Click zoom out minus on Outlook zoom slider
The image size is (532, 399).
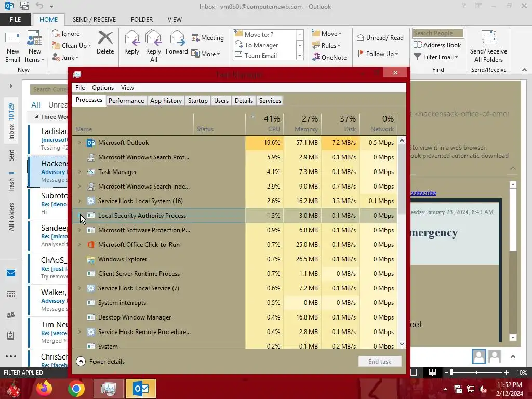(x=447, y=372)
